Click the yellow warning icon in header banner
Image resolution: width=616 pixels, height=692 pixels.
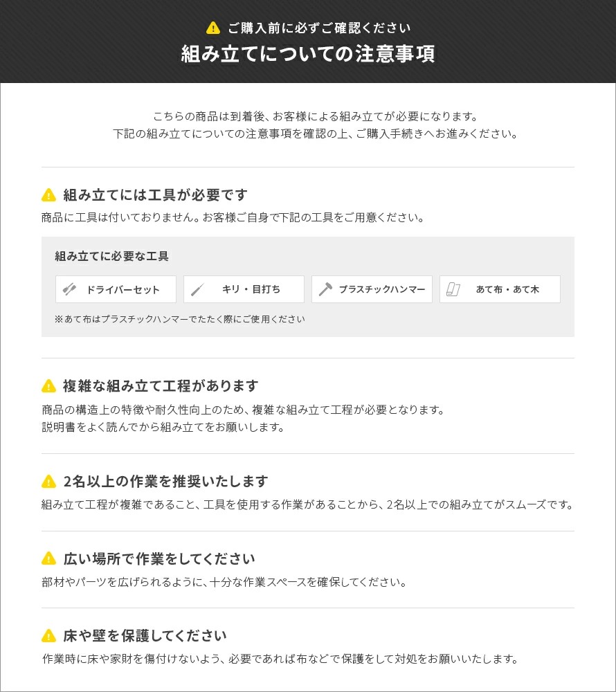pos(212,28)
